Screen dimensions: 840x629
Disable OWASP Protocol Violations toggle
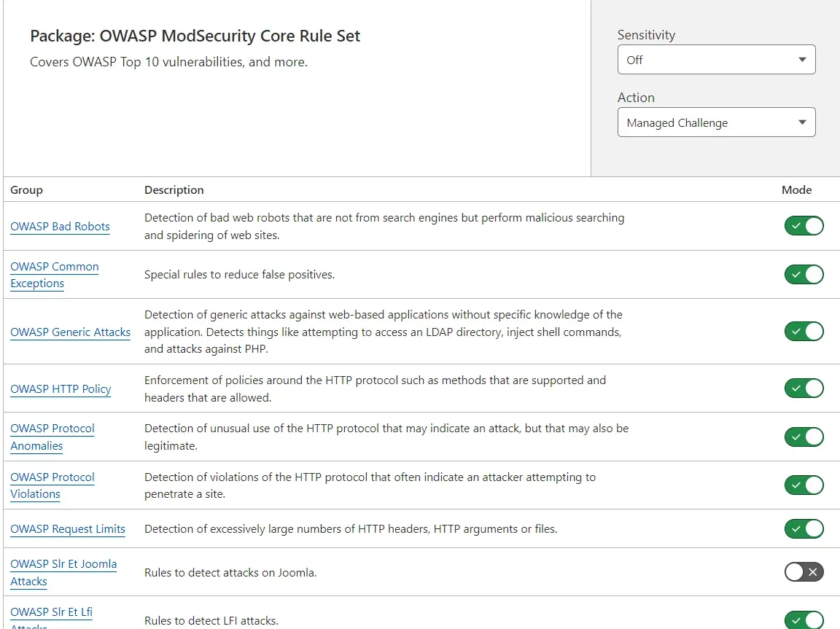tap(804, 485)
